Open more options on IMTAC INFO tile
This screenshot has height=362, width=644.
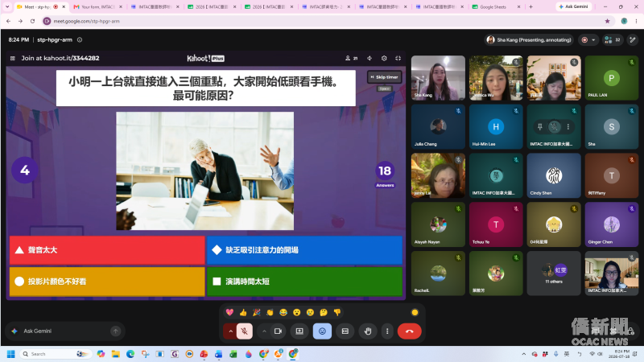coord(568,127)
